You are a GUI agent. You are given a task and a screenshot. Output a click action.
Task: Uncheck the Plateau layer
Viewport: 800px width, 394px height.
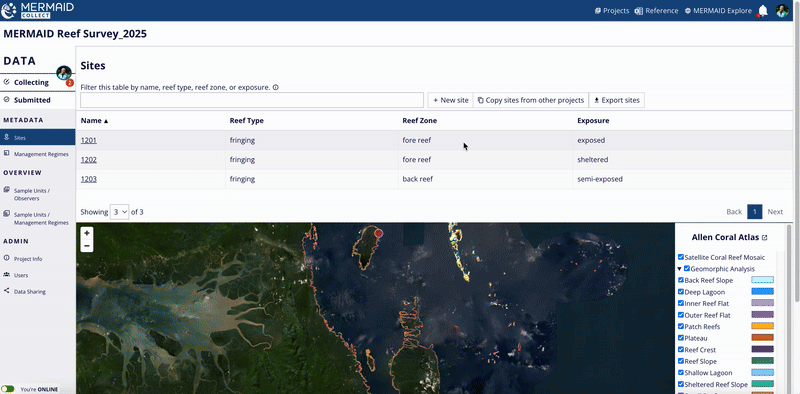tap(681, 338)
